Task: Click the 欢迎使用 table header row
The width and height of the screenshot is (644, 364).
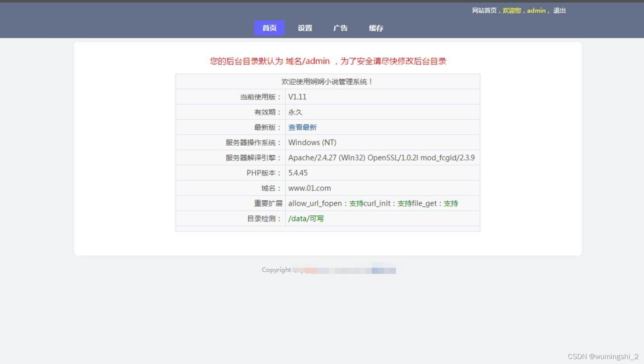Action: 328,81
